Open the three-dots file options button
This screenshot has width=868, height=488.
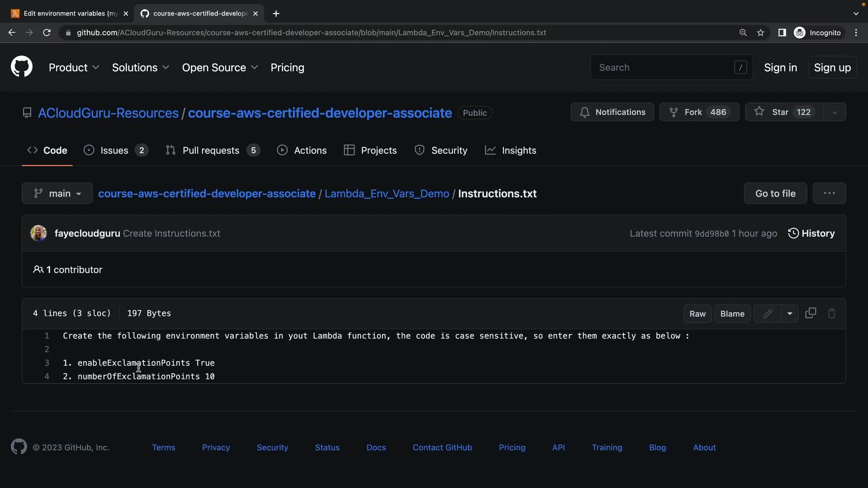pyautogui.click(x=829, y=193)
